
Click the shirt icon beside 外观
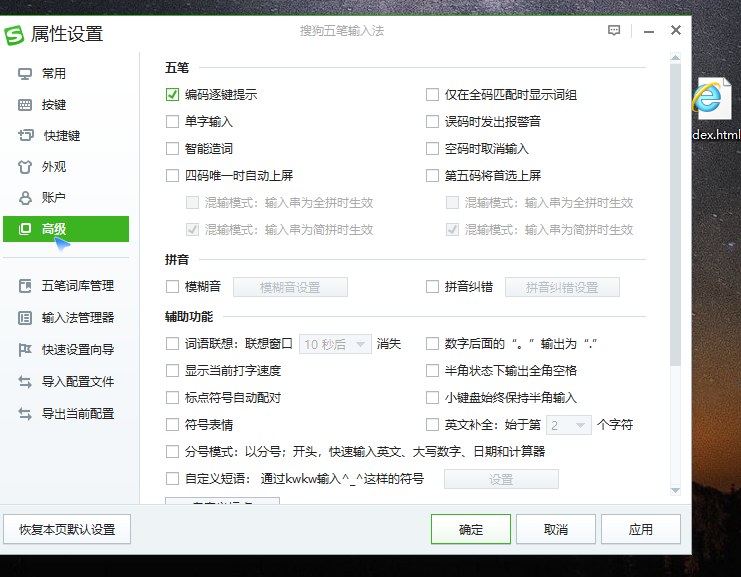click(x=25, y=167)
